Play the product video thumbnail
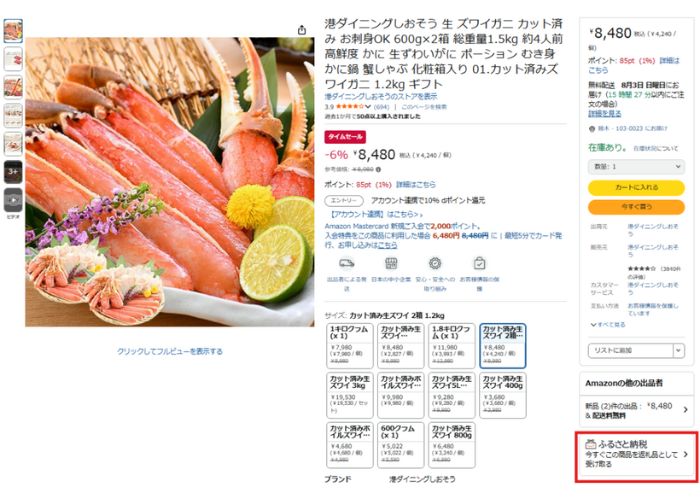The image size is (700, 500). point(13,200)
